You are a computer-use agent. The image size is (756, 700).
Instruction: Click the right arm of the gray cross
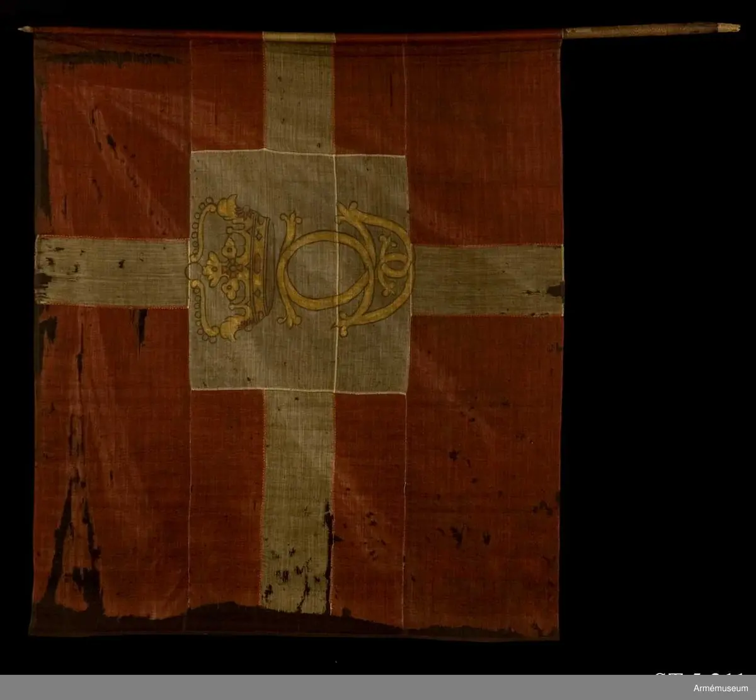488,279
